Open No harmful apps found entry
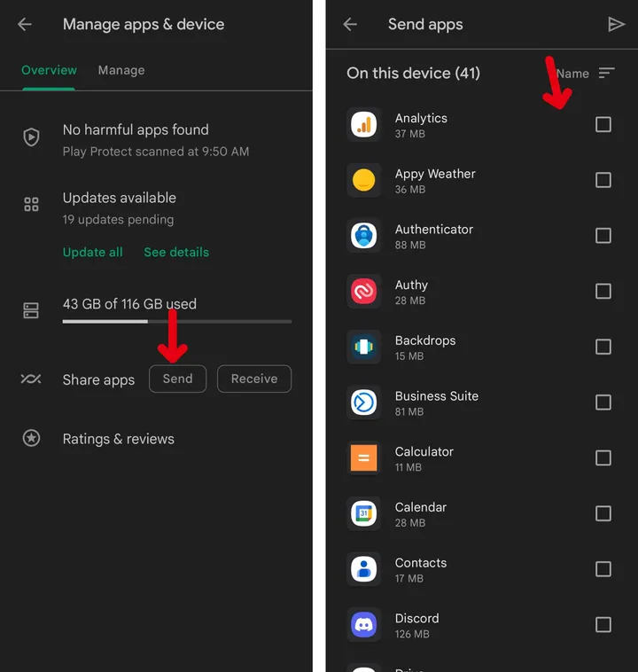This screenshot has width=638, height=672. click(157, 140)
